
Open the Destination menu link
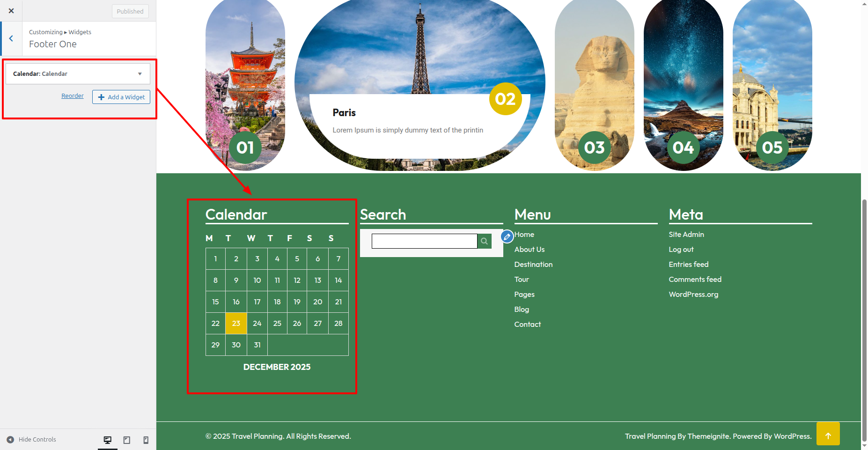pos(533,265)
